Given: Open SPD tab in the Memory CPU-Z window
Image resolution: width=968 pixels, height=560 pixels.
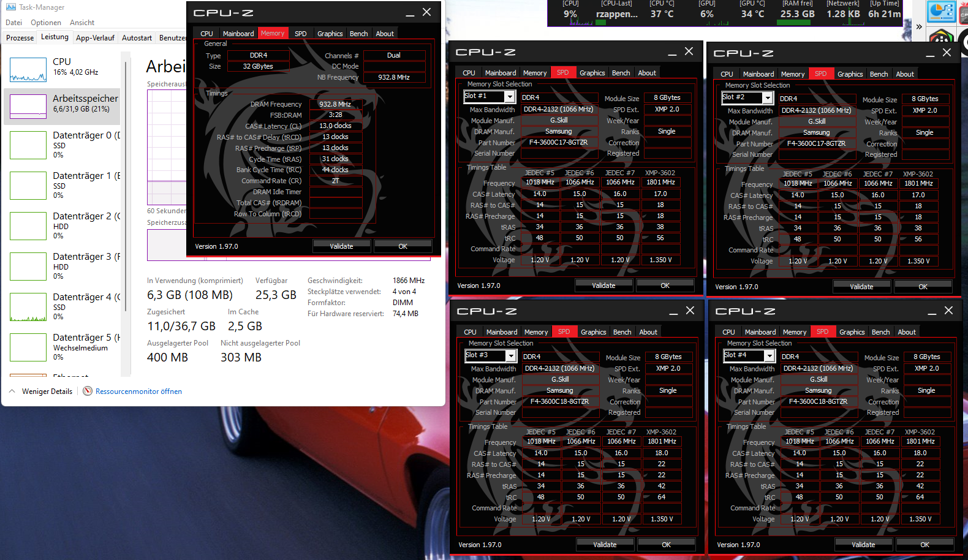Looking at the screenshot, I should coord(300,34).
